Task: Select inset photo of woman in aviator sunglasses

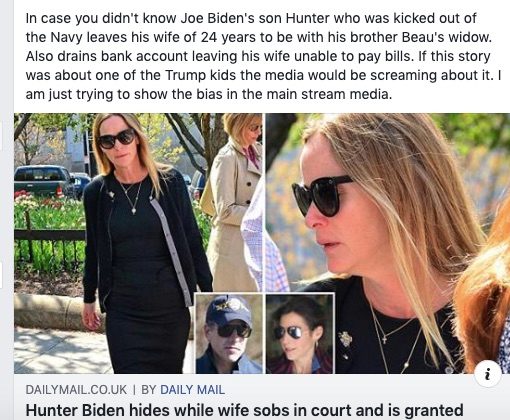Action: tap(300, 333)
